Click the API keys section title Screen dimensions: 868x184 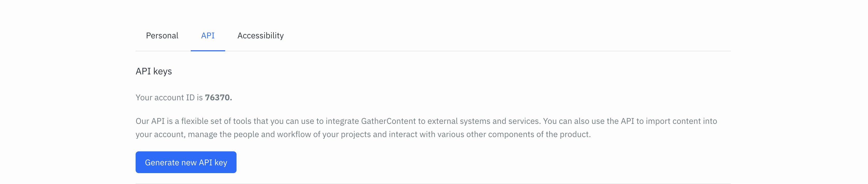coord(154,72)
